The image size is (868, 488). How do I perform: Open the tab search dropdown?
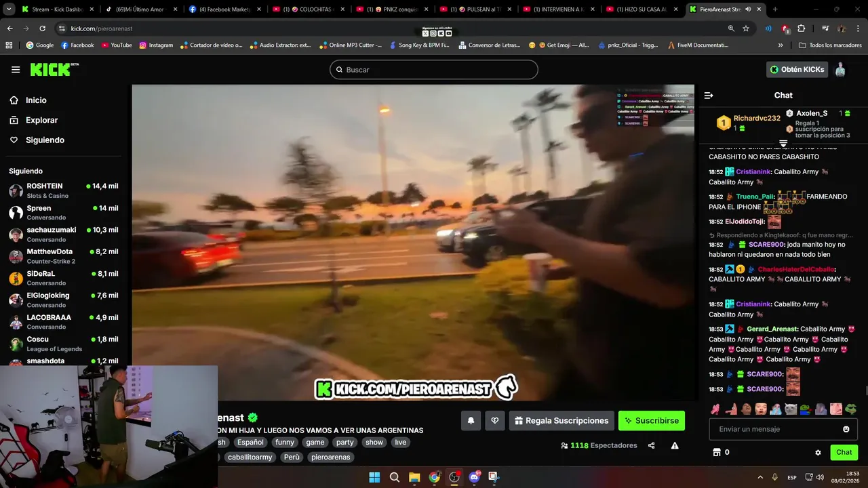9,9
